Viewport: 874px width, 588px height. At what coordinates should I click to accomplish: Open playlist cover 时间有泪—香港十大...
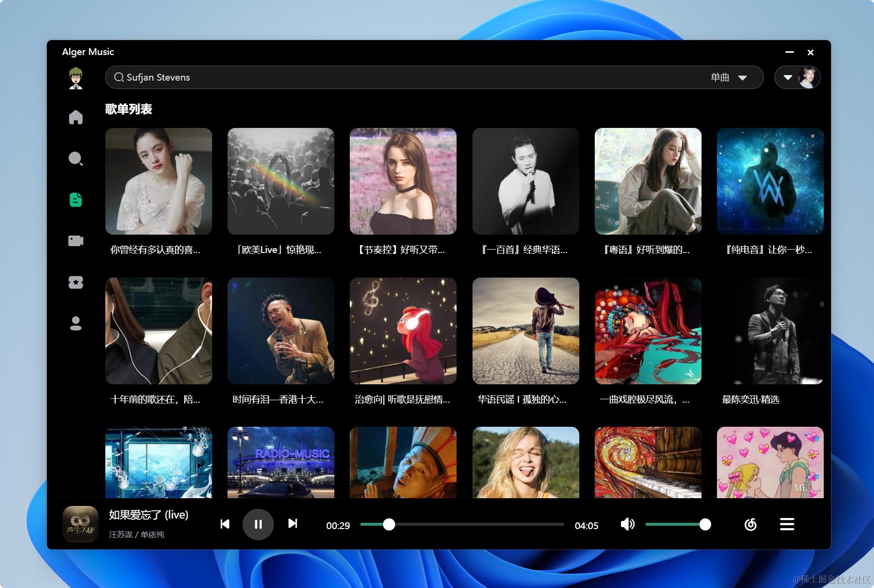281,331
